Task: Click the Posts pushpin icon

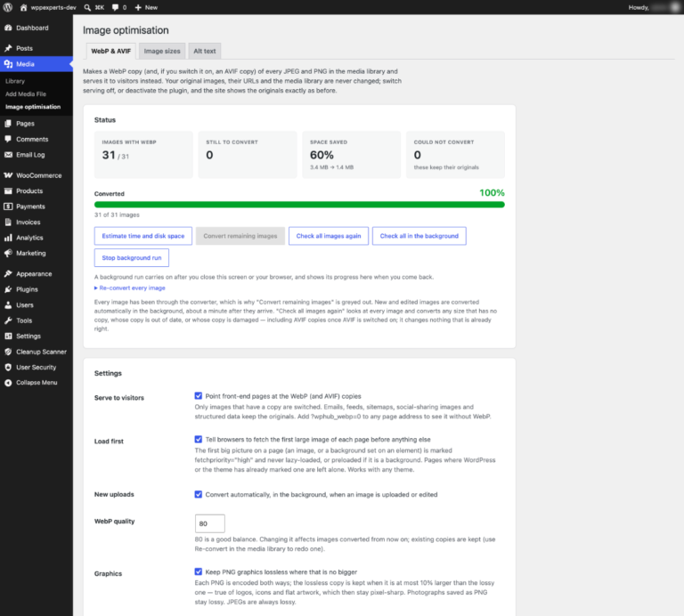Action: (8, 48)
